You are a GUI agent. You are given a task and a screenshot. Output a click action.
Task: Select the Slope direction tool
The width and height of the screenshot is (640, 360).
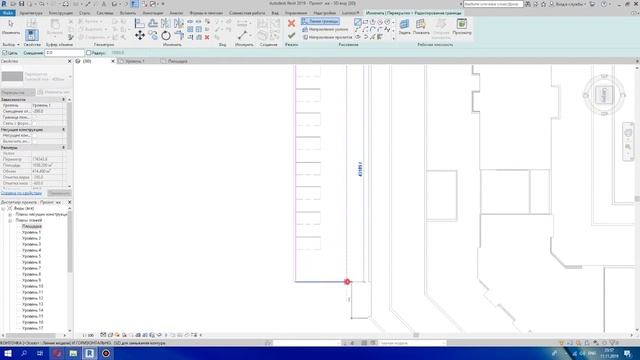pyautogui.click(x=325, y=29)
